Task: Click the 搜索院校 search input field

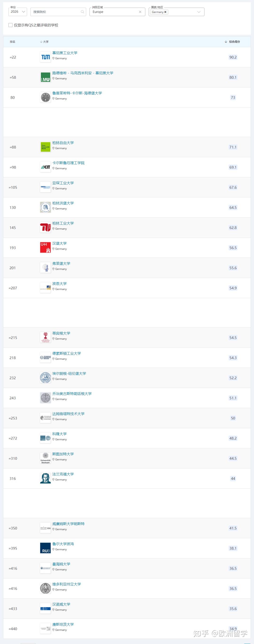Action: click(x=56, y=12)
